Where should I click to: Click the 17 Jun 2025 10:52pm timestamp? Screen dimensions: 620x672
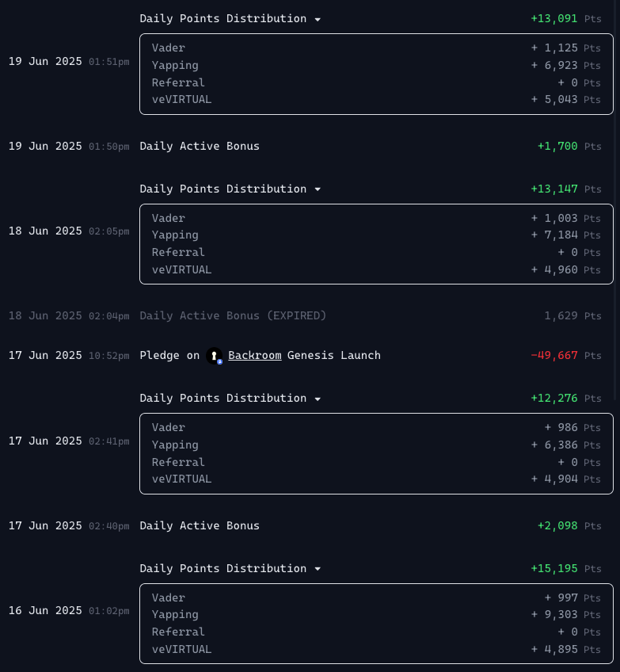(69, 356)
